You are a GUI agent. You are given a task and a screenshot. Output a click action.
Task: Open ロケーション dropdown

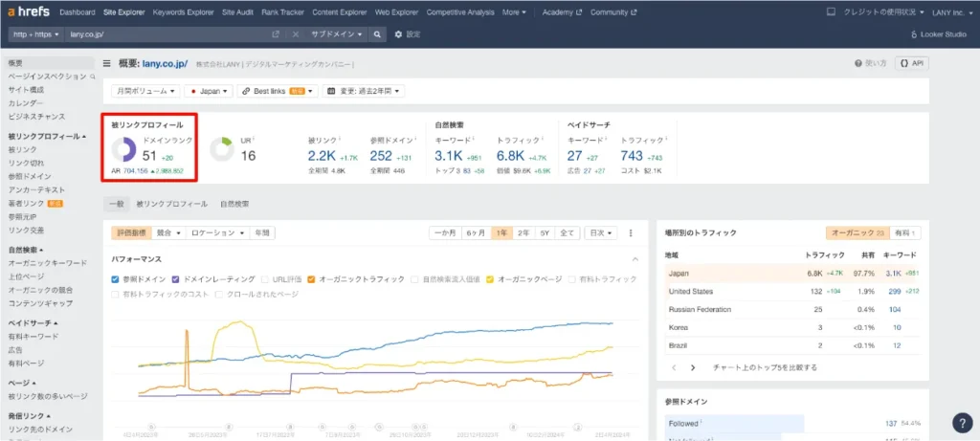(x=217, y=233)
